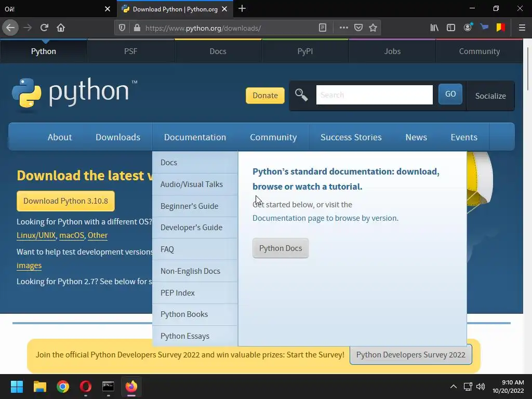Open File Explorer from taskbar
This screenshot has width=532, height=399.
(x=39, y=387)
